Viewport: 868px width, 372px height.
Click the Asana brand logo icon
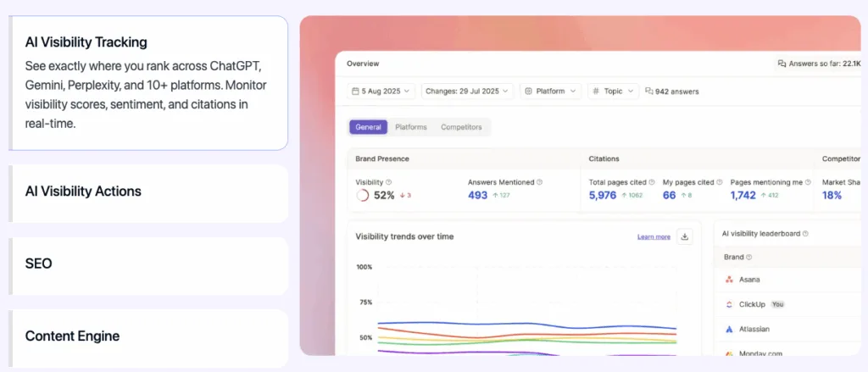(729, 280)
